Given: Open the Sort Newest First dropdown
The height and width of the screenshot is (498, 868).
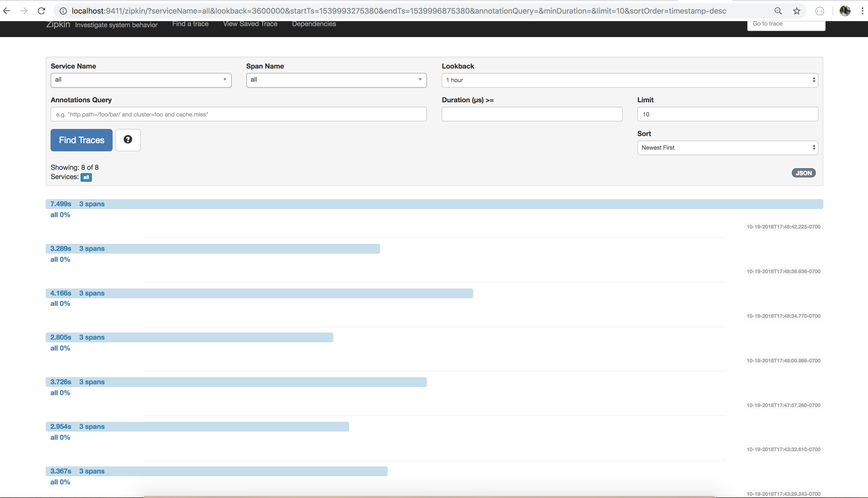Looking at the screenshot, I should click(x=727, y=147).
